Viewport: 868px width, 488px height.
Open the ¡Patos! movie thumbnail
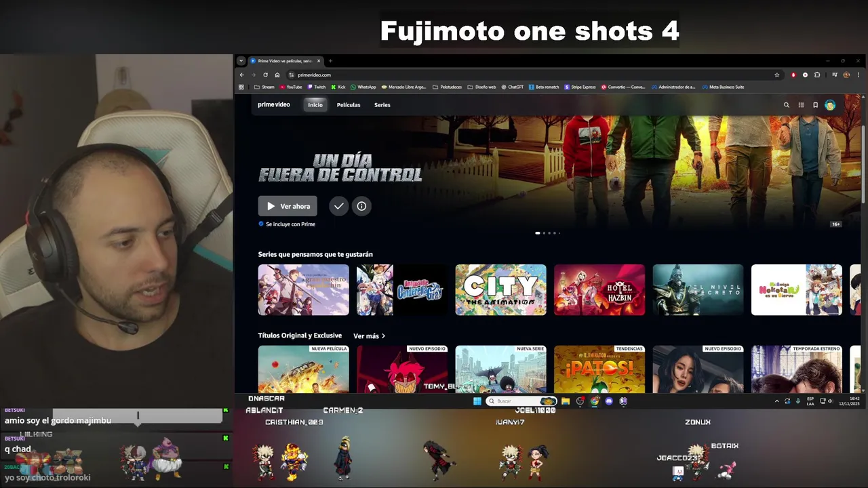(x=599, y=369)
